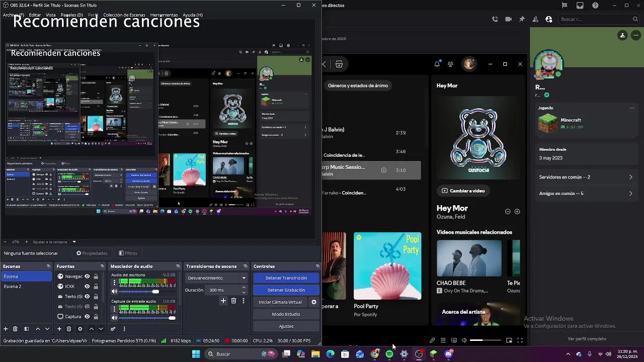Hide the Captura source eye icon
This screenshot has width=644, height=362.
click(x=87, y=317)
